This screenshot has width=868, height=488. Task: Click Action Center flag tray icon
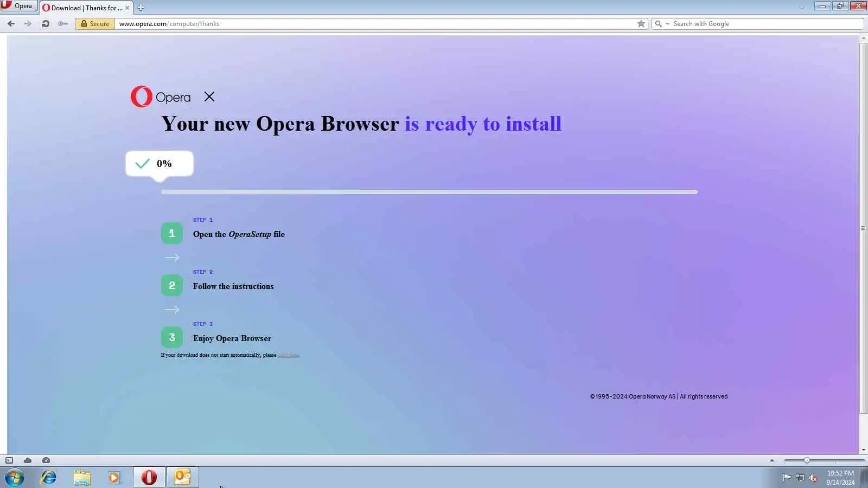[x=787, y=478]
